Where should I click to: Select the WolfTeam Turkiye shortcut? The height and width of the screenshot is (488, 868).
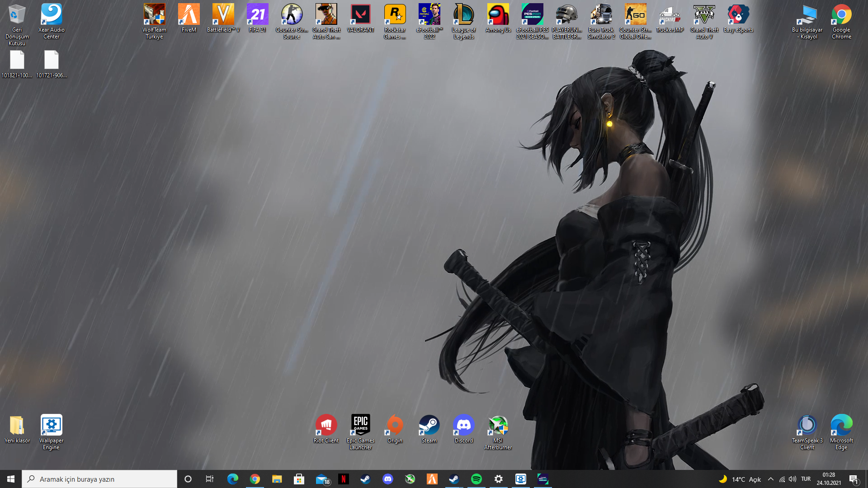[155, 21]
